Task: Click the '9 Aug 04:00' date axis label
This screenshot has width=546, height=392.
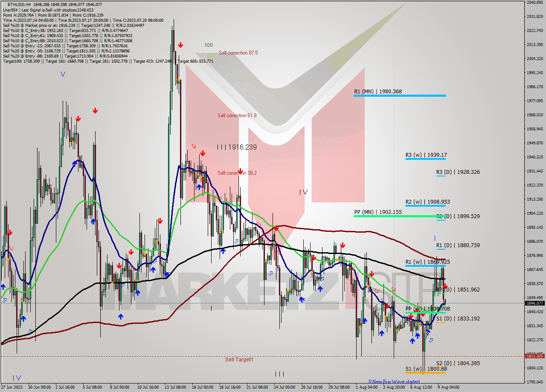Action: [x=449, y=387]
